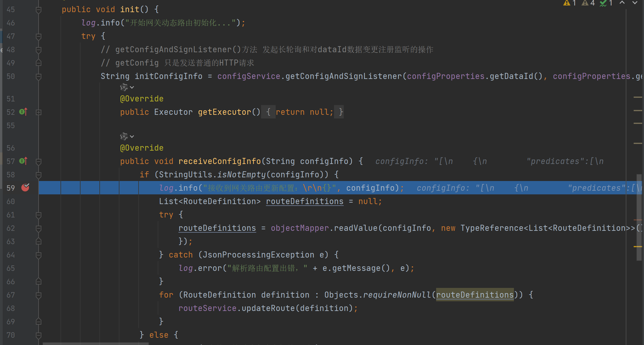Collapse the init() method at line 45
This screenshot has height=345, width=644.
tap(39, 10)
